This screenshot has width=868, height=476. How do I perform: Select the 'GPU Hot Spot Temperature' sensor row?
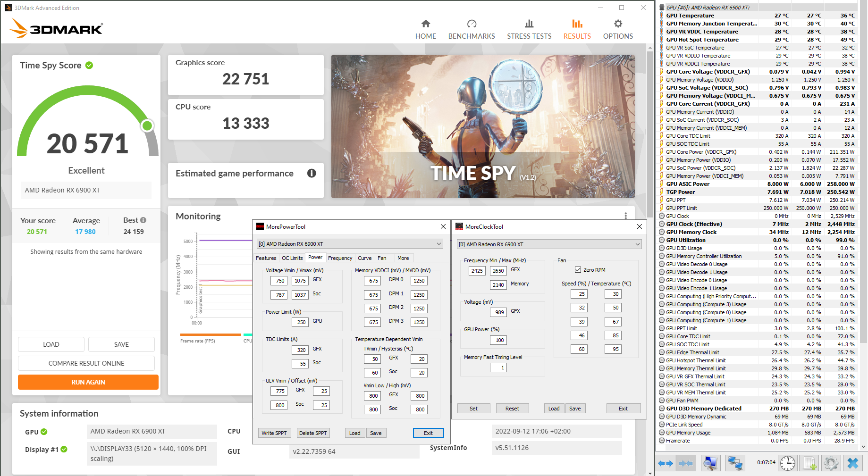[x=757, y=40]
